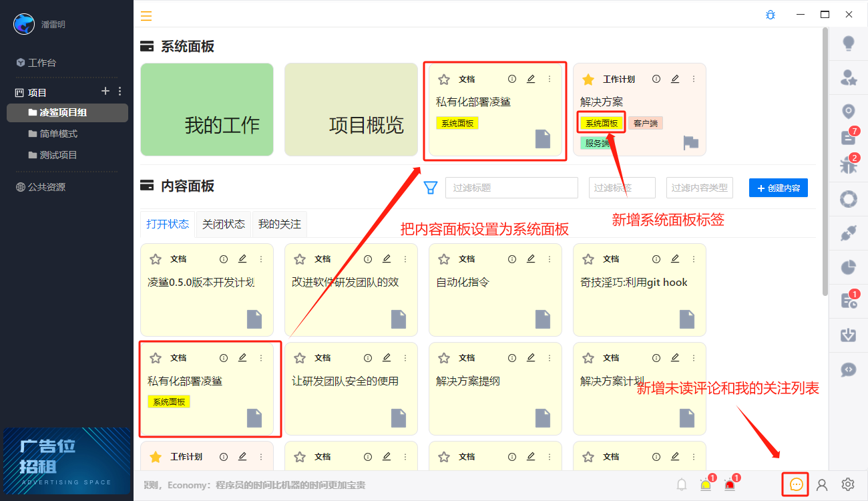Open the server icon with badge 1

click(849, 301)
